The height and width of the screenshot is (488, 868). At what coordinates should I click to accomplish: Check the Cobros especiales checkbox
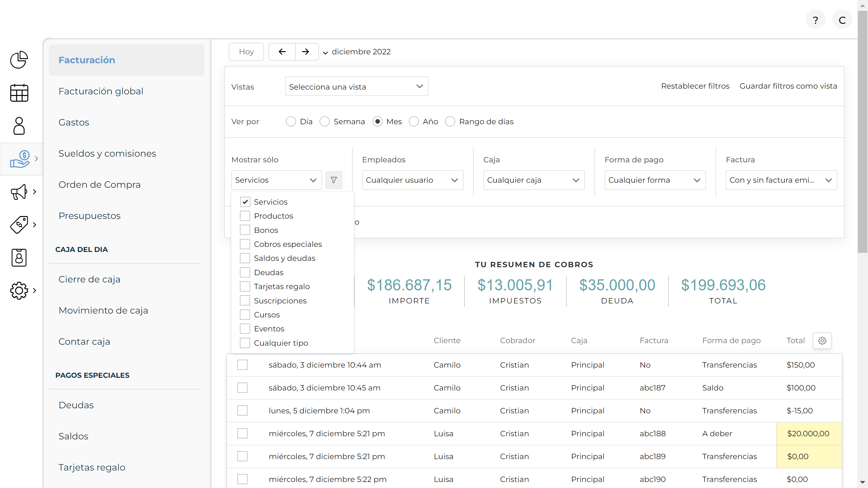coord(245,244)
